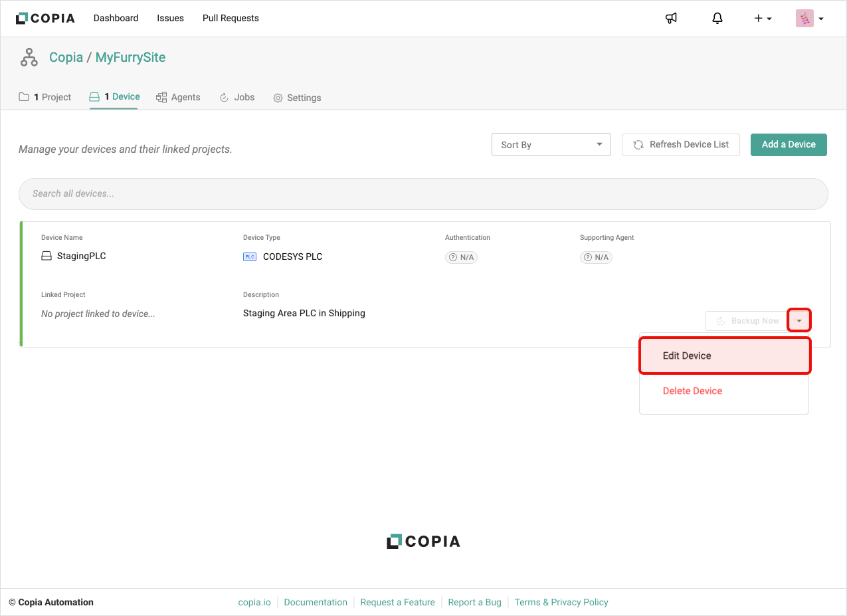Image resolution: width=847 pixels, height=616 pixels.
Task: Click the Search all devices field
Action: click(423, 194)
